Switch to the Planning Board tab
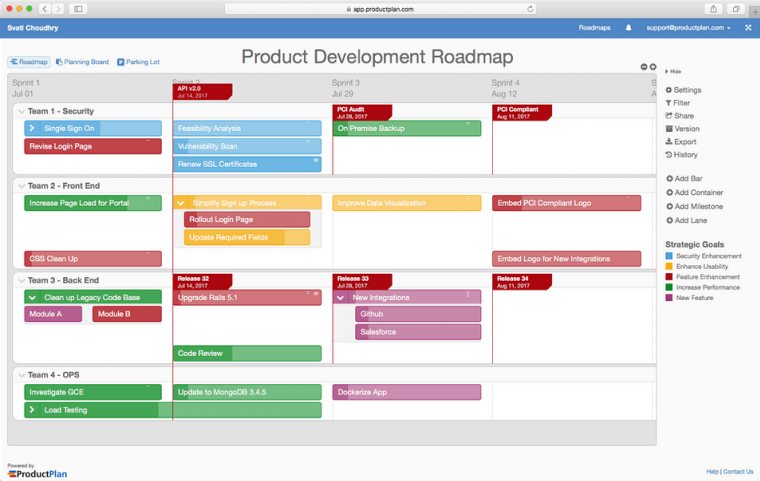The image size is (760, 481). tap(82, 62)
